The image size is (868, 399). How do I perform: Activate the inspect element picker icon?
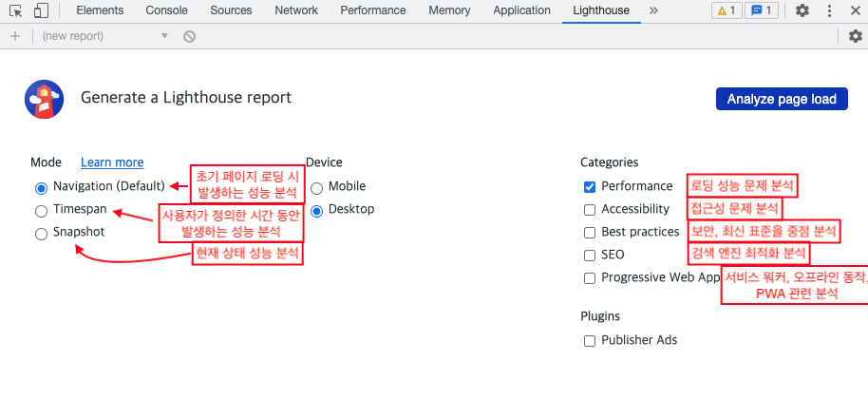[16, 10]
